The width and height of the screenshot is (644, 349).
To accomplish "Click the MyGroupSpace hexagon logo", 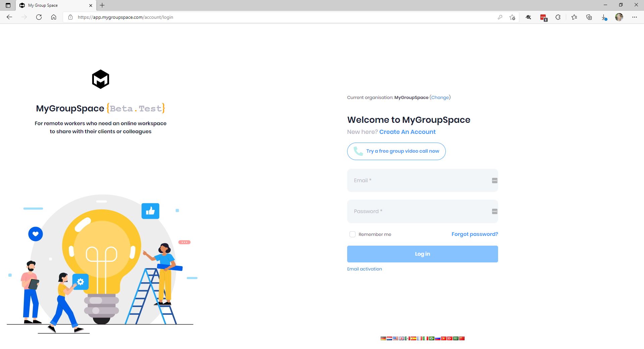I will pos(101,79).
